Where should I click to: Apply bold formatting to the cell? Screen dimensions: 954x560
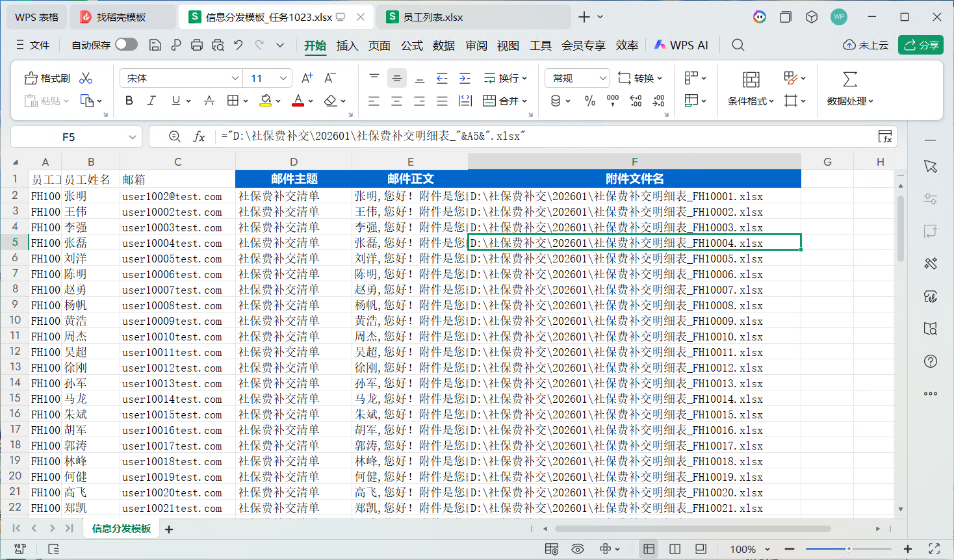pos(129,101)
